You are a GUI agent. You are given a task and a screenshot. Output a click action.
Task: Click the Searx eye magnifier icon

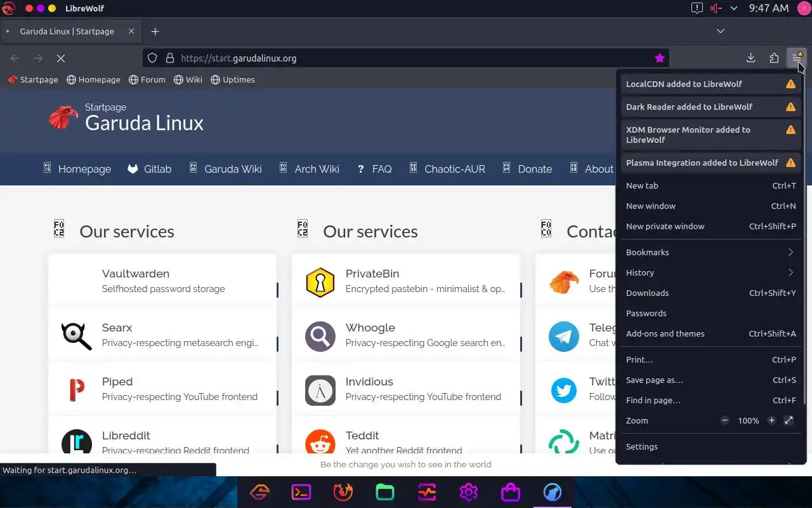(76, 336)
